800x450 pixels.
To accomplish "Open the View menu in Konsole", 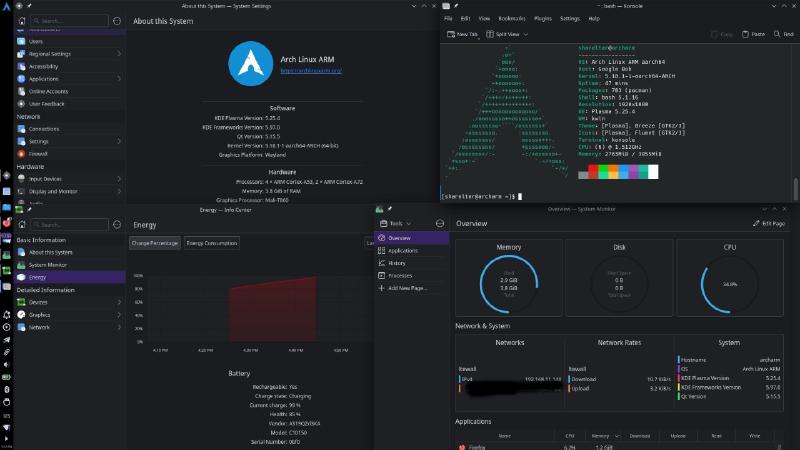I will coord(484,18).
